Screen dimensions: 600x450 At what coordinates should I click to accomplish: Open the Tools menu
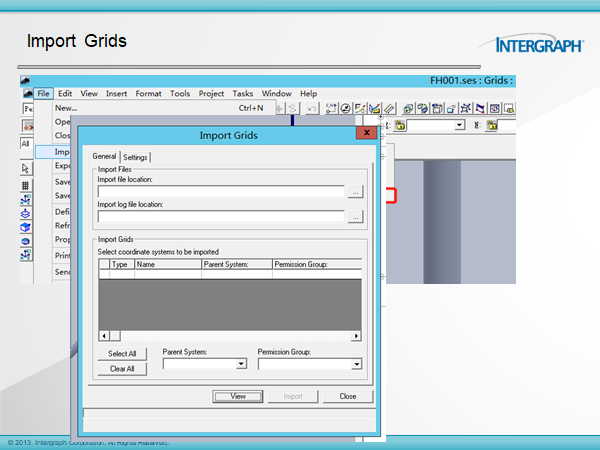click(x=180, y=94)
